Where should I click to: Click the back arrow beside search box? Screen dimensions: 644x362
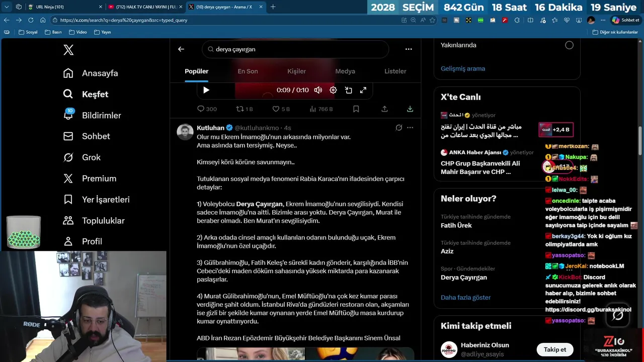pos(181,49)
